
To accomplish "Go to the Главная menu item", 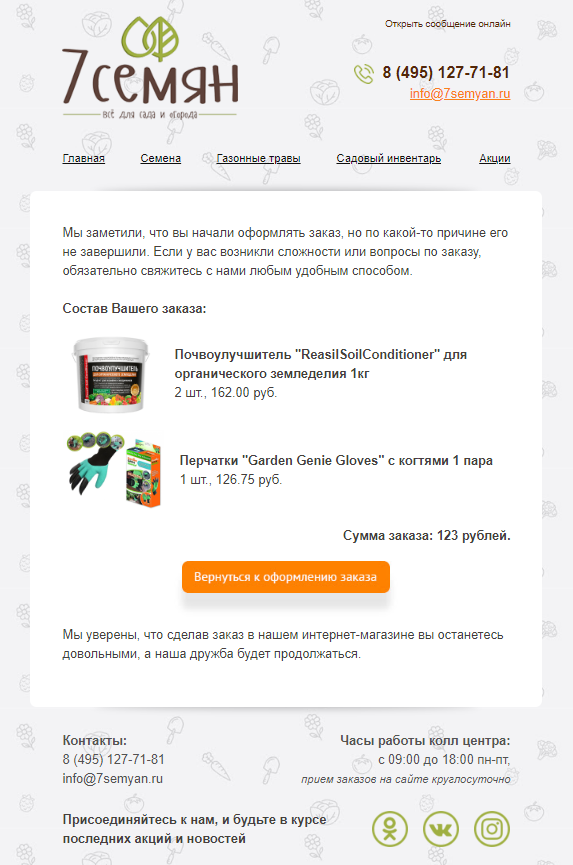I will 83,158.
